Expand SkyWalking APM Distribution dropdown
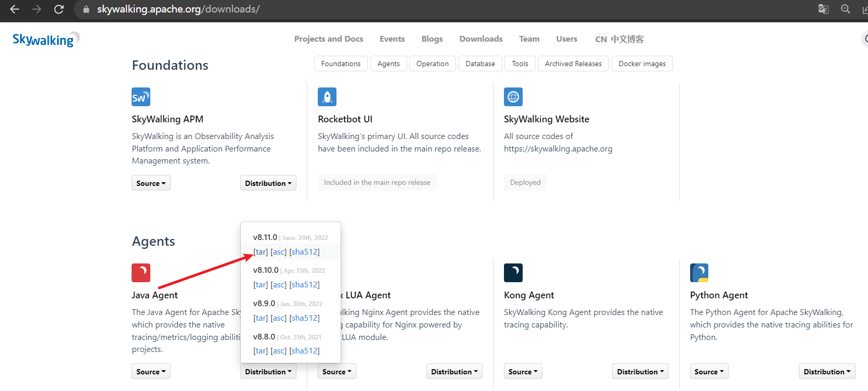The image size is (868, 391). point(268,183)
